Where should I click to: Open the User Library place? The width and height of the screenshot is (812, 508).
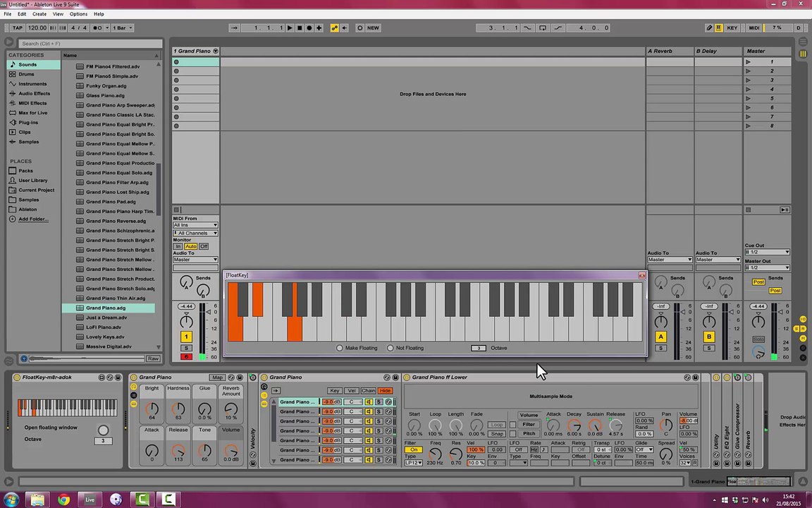coord(34,181)
